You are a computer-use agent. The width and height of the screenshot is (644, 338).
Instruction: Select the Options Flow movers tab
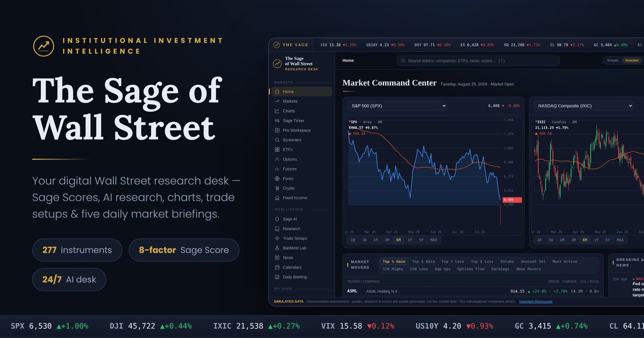coord(471,269)
